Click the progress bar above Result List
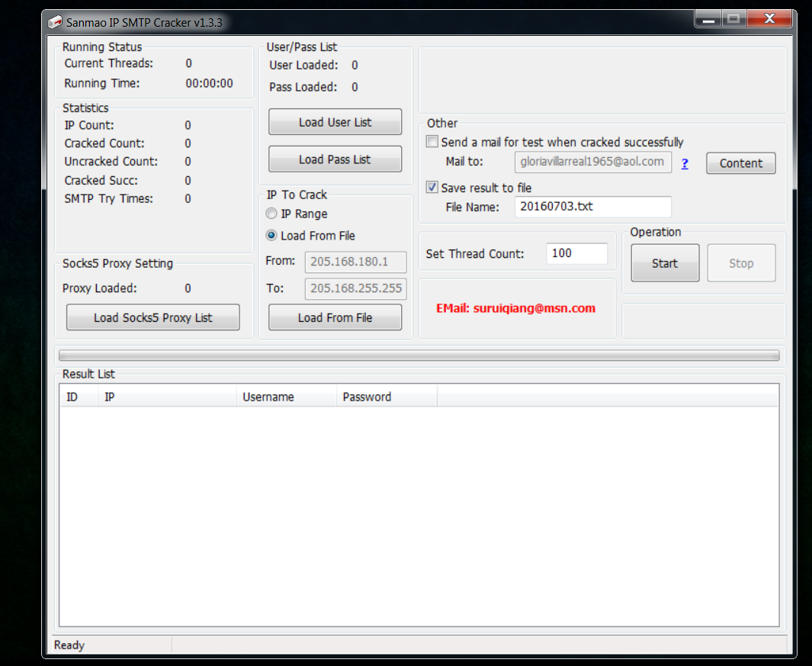The width and height of the screenshot is (812, 666). (x=419, y=355)
